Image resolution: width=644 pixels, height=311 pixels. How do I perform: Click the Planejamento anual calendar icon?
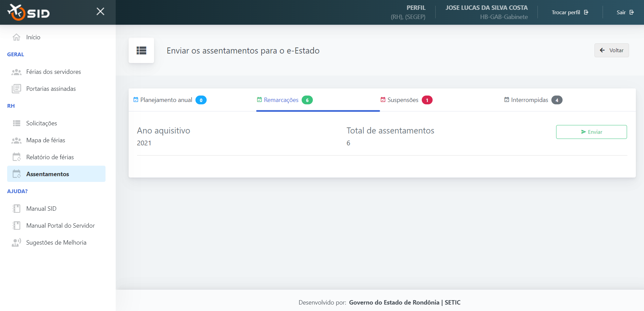(x=136, y=100)
